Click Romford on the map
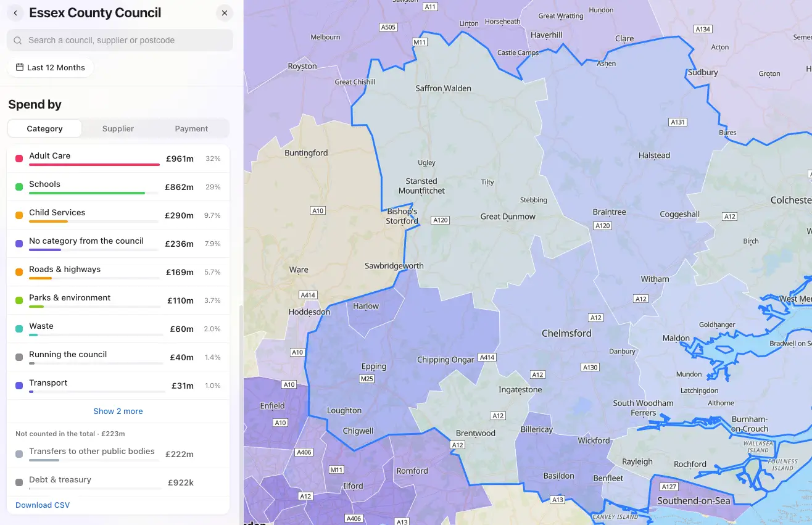Viewport: 812px width, 525px height. [412, 471]
